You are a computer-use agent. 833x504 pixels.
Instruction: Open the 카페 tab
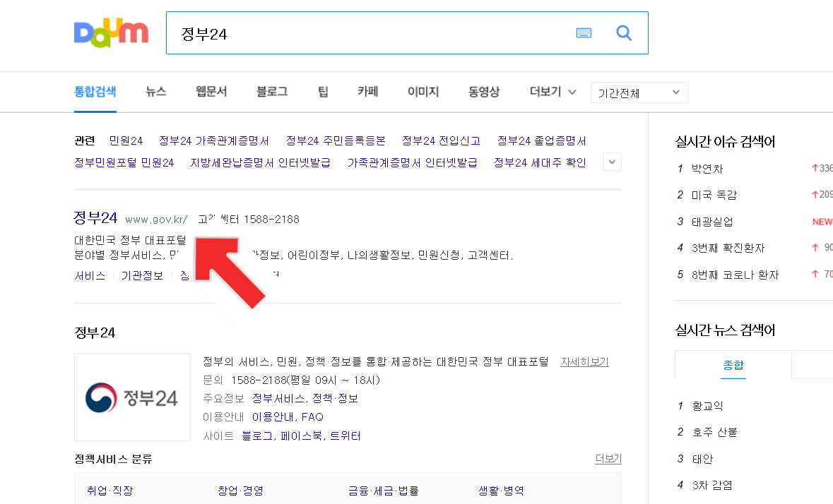(x=367, y=91)
